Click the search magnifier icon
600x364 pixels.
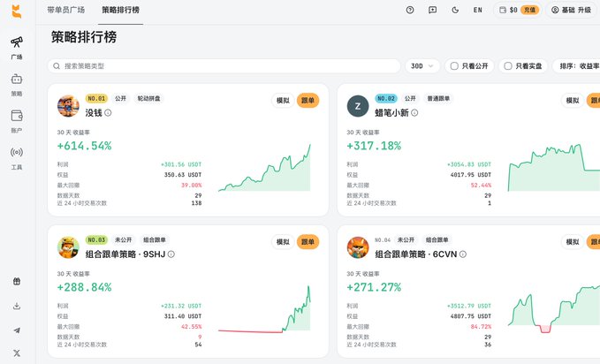click(x=57, y=66)
